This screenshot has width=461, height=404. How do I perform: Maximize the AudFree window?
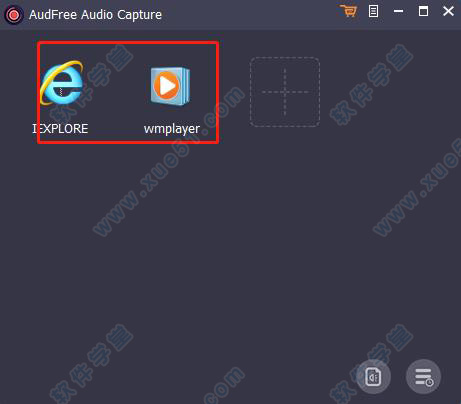[x=423, y=11]
